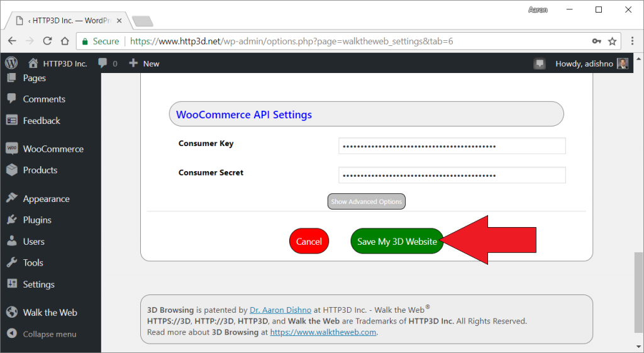Open the notifications icon beside Howdy
The image size is (644, 353).
click(539, 64)
